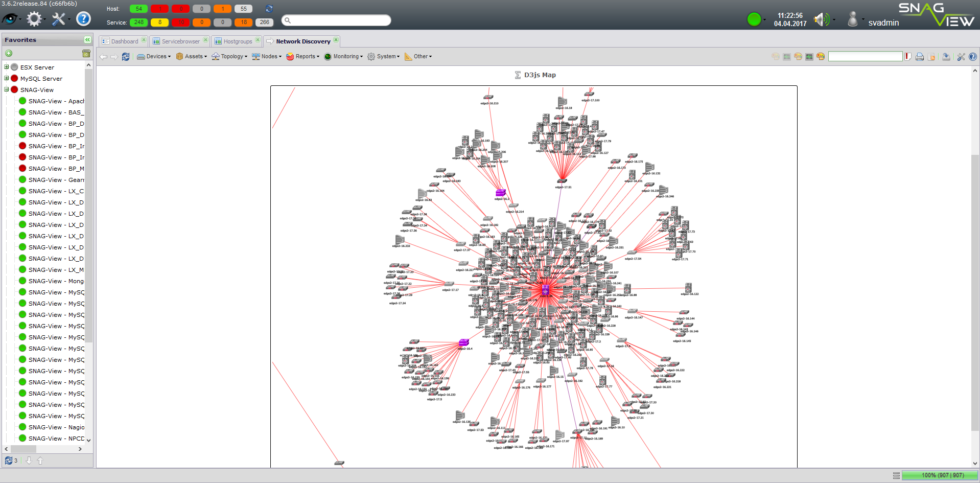Go forward with the toolbar right arrow
Image resolution: width=980 pixels, height=483 pixels.
click(114, 57)
